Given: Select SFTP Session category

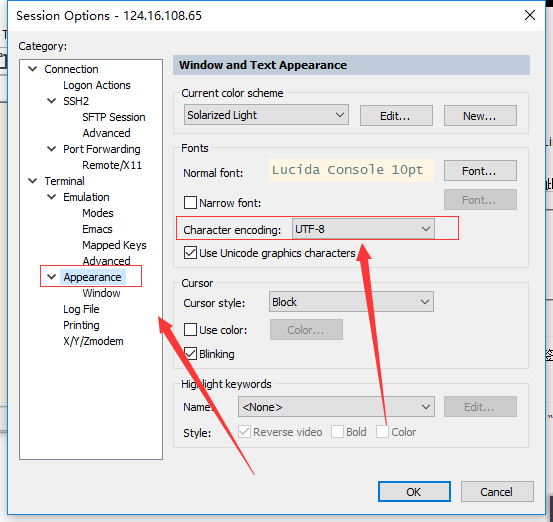Looking at the screenshot, I should (x=114, y=117).
